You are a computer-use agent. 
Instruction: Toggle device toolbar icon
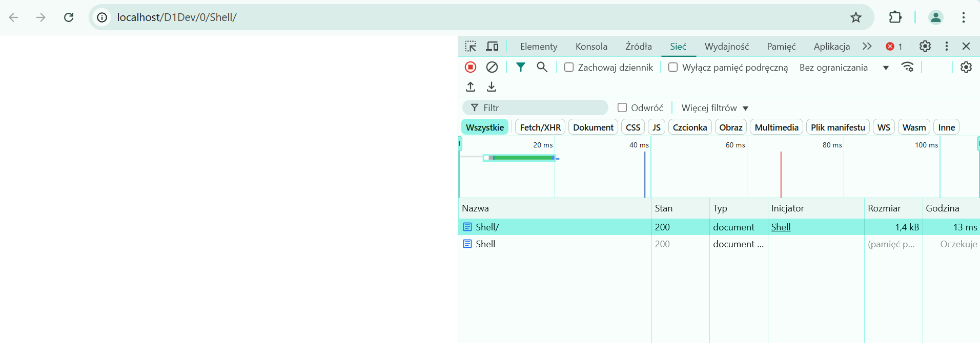click(492, 47)
